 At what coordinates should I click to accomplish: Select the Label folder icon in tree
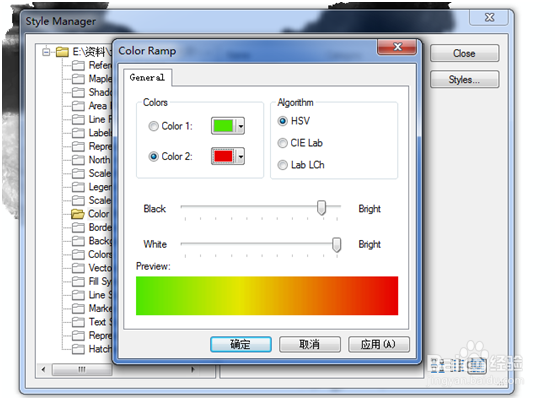78,133
